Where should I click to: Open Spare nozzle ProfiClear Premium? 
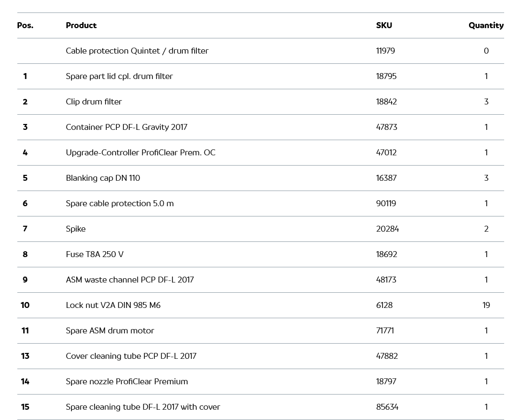127,382
